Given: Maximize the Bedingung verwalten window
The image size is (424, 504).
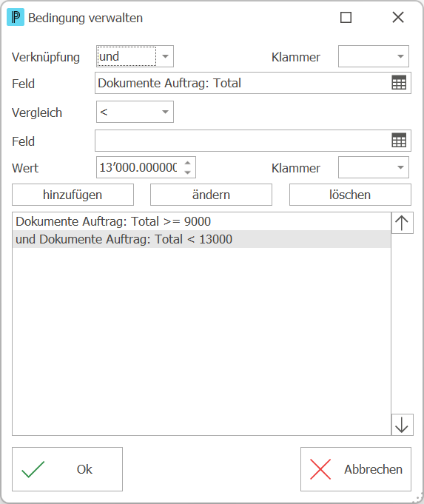Looking at the screenshot, I should [x=346, y=17].
